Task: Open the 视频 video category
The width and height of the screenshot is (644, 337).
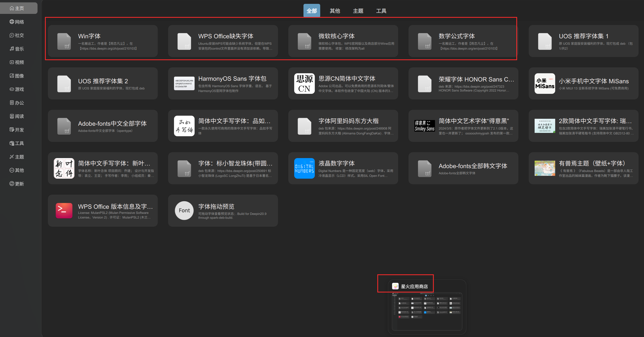Action: [x=17, y=62]
